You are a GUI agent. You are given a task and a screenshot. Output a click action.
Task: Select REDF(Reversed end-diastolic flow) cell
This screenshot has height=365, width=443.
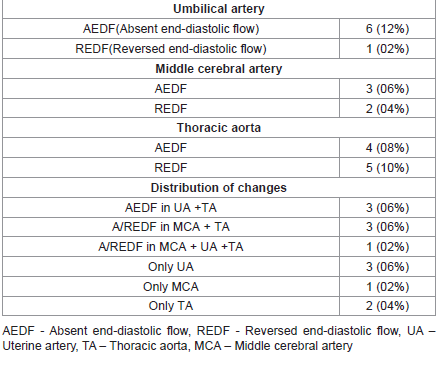(171, 49)
